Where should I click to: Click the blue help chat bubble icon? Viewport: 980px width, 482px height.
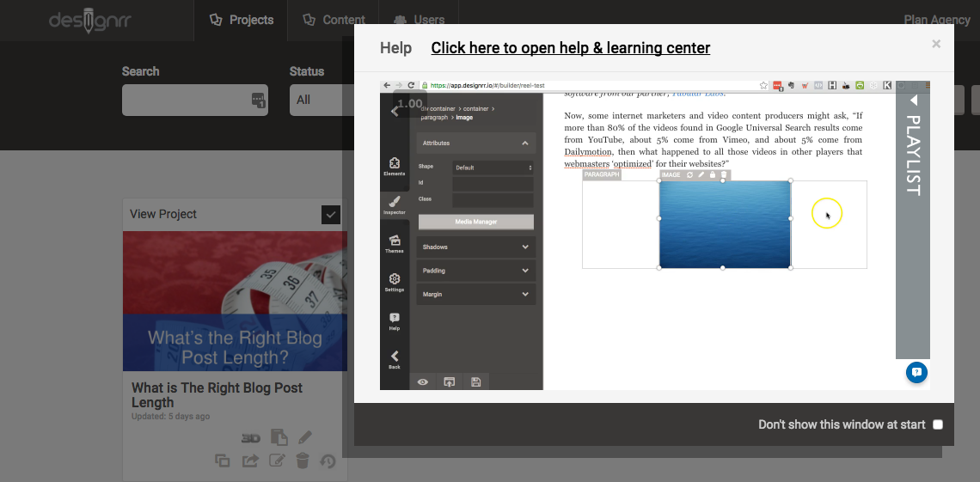click(x=916, y=372)
